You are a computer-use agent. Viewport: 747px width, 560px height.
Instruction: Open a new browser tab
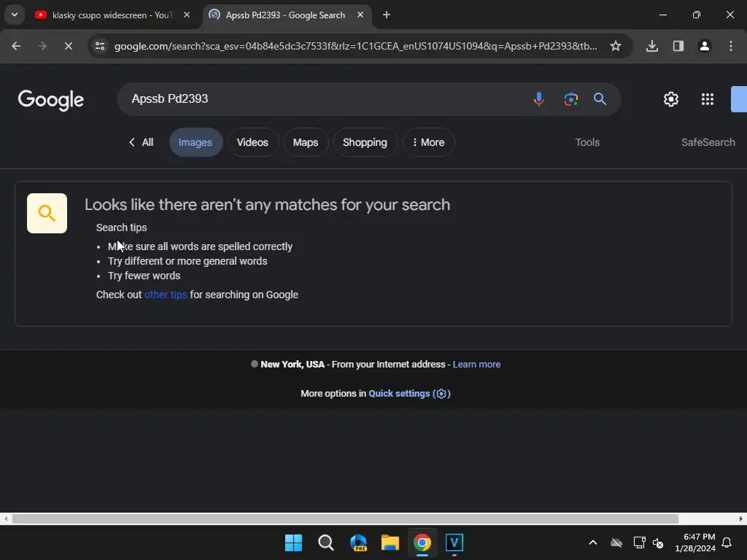tap(387, 15)
